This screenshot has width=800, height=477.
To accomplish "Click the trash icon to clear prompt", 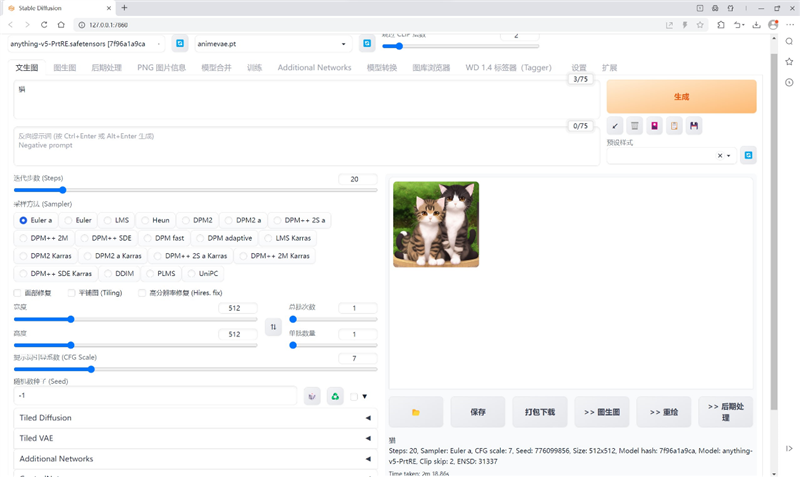I will click(635, 125).
